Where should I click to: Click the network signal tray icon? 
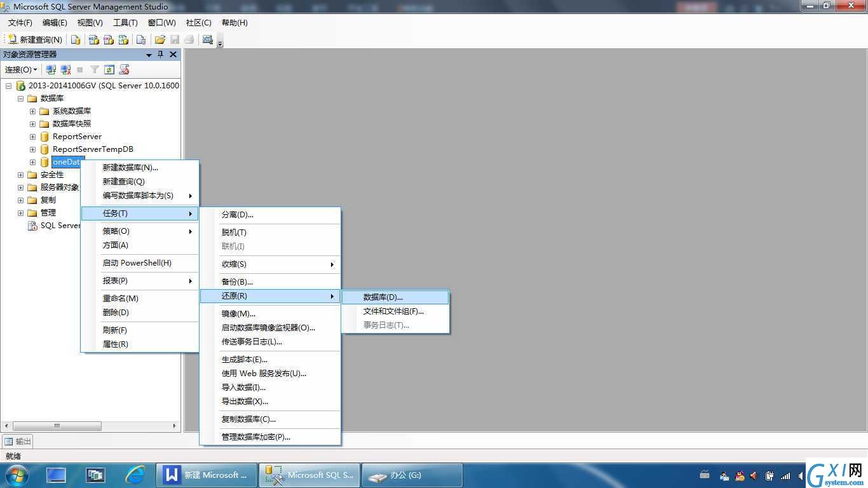(785, 476)
